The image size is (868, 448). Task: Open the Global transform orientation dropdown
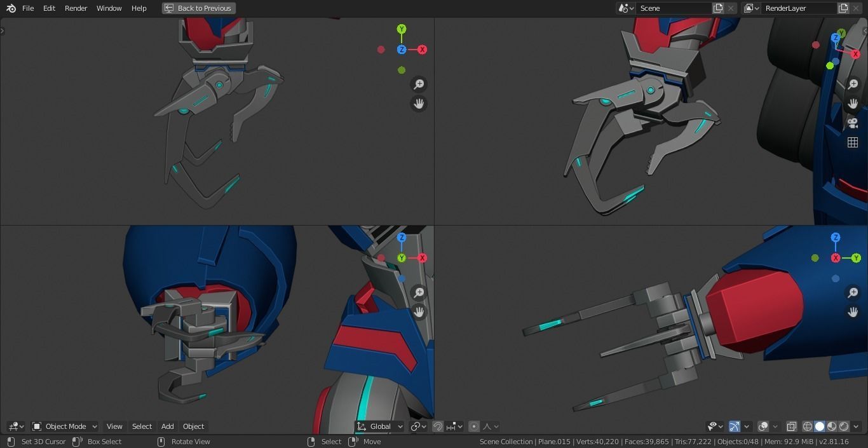coord(380,426)
